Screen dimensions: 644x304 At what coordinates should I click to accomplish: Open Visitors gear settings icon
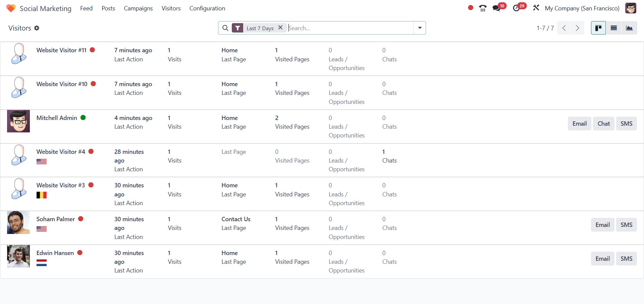pos(37,28)
